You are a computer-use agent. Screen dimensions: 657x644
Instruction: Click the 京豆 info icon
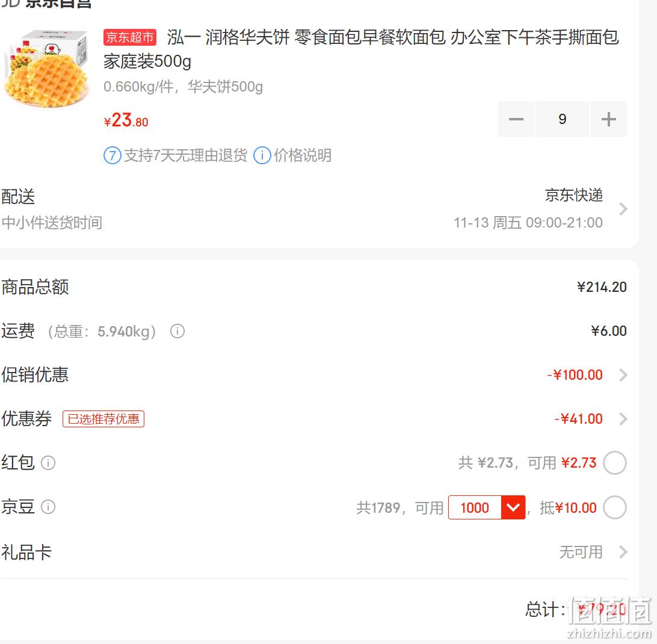pos(48,507)
